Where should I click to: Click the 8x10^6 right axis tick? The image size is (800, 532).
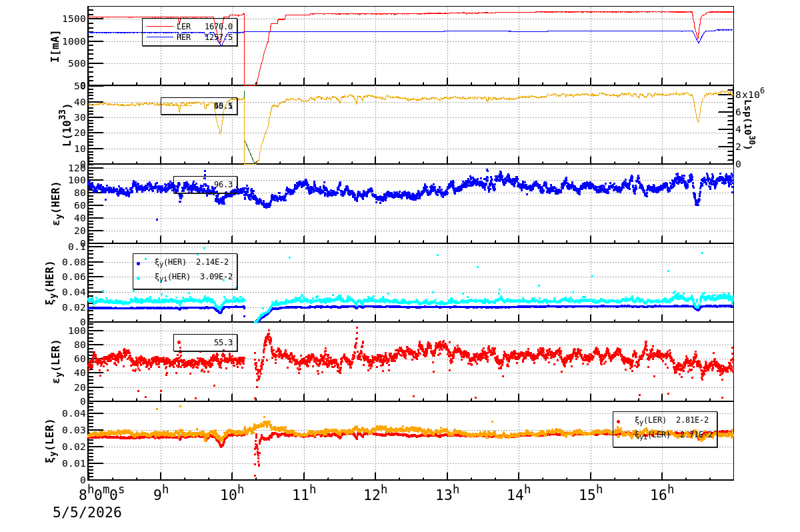tap(749, 93)
